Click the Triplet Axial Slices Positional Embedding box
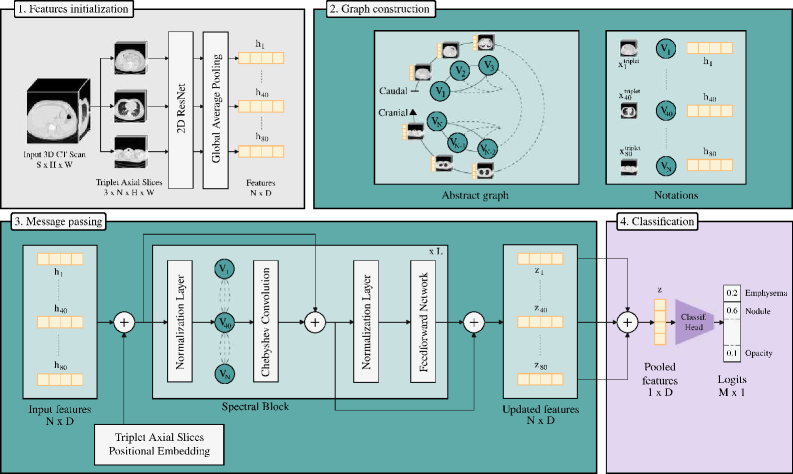793x474 pixels. (159, 444)
